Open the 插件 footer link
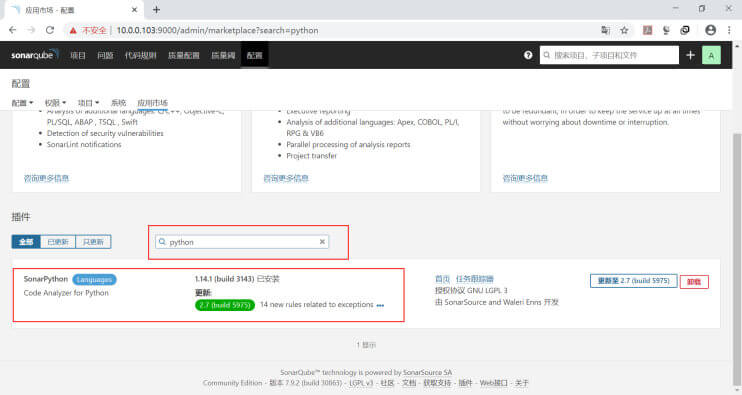 tap(465, 383)
